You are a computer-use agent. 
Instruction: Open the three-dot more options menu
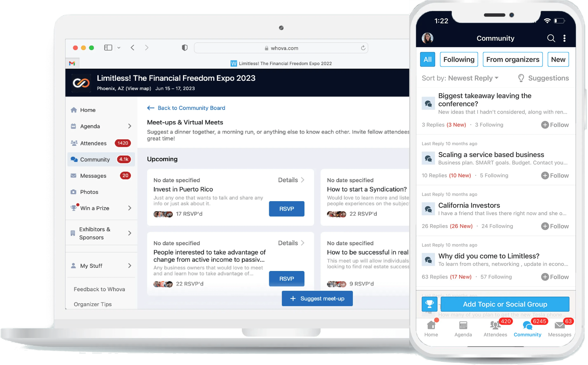564,38
